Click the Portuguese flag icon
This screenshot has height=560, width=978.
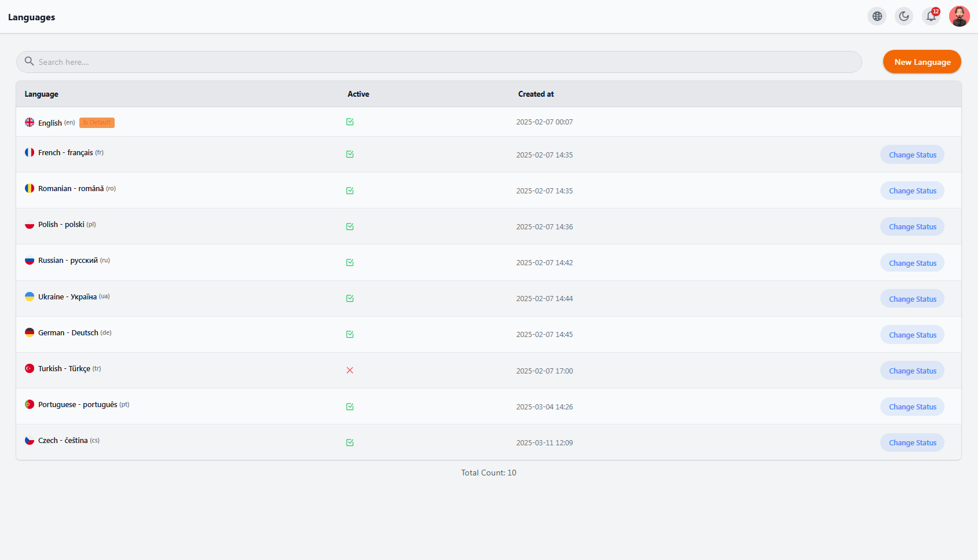[30, 404]
